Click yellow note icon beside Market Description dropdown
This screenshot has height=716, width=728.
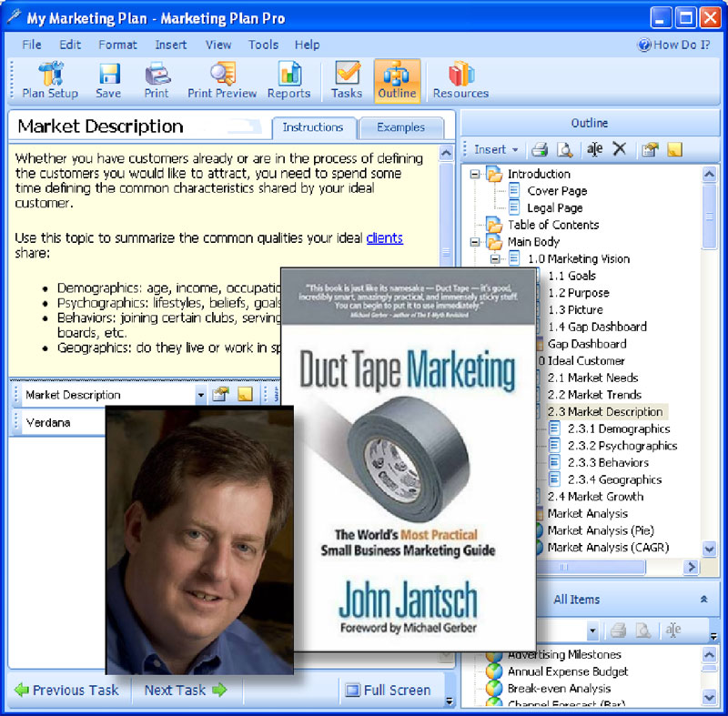point(245,395)
